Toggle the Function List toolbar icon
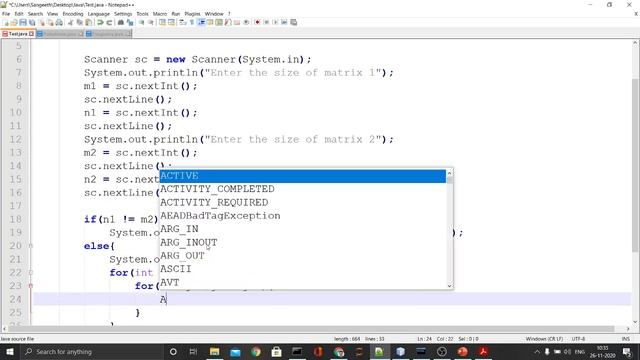The image size is (640, 360). coord(228,22)
